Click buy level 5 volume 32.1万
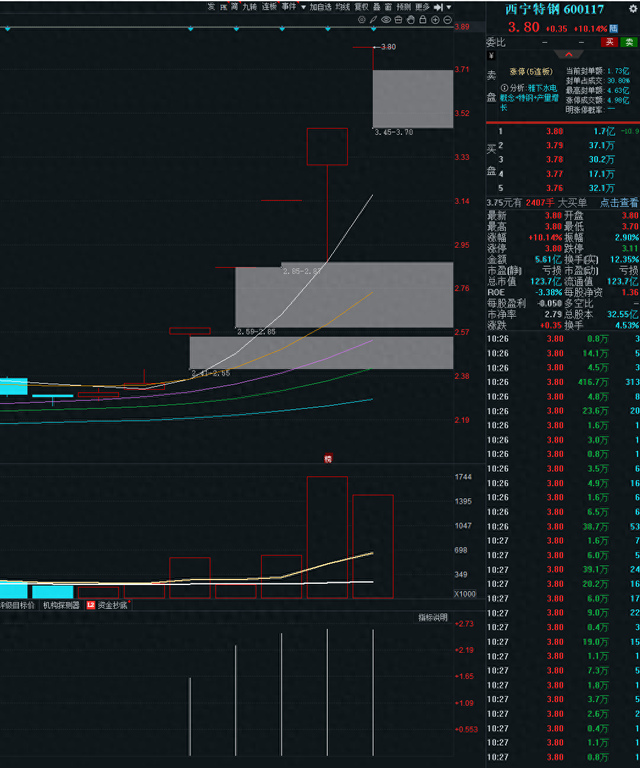Screen dimensions: 640x768 [602, 188]
